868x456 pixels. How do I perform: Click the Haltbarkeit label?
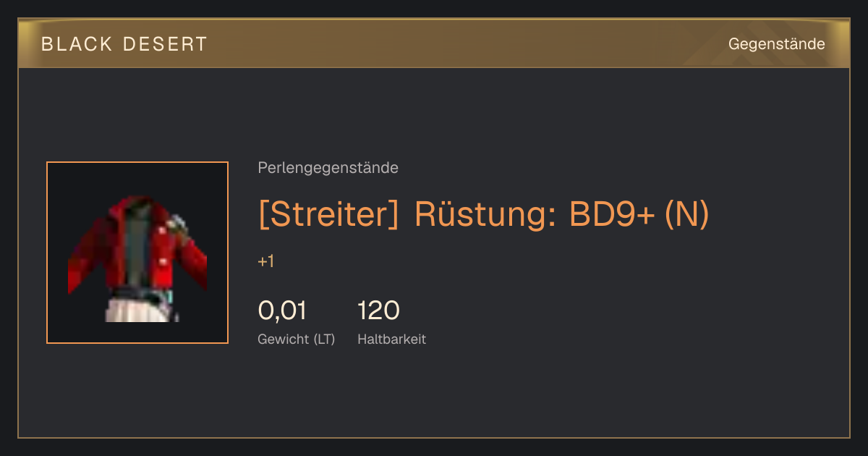click(x=391, y=339)
